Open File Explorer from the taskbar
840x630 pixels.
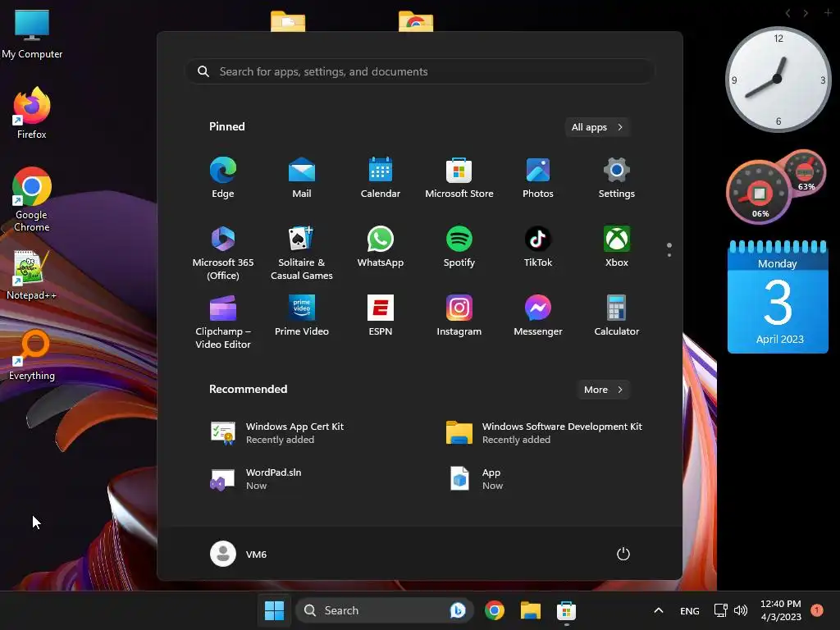pos(531,610)
